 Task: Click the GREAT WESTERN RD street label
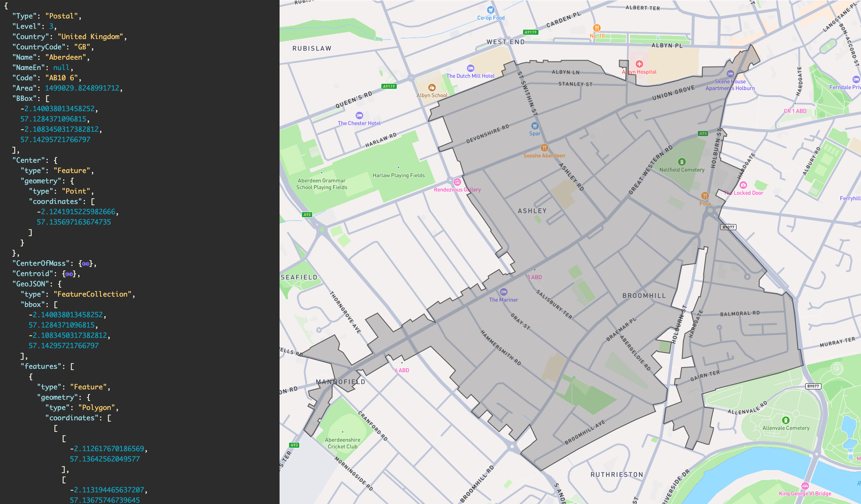pyautogui.click(x=651, y=170)
